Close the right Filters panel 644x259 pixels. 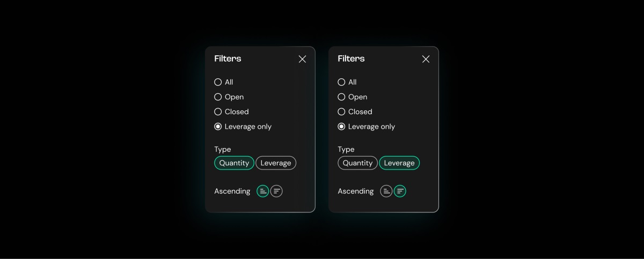[426, 59]
